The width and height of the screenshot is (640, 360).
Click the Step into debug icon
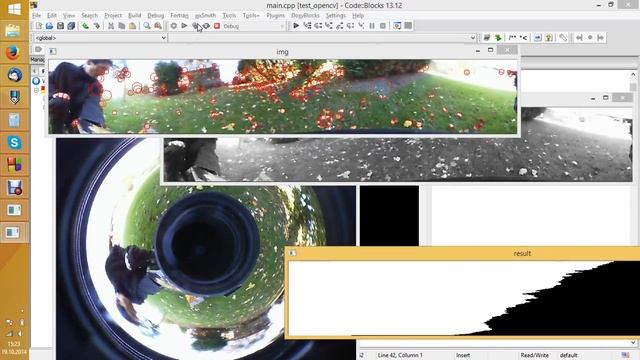(329, 26)
